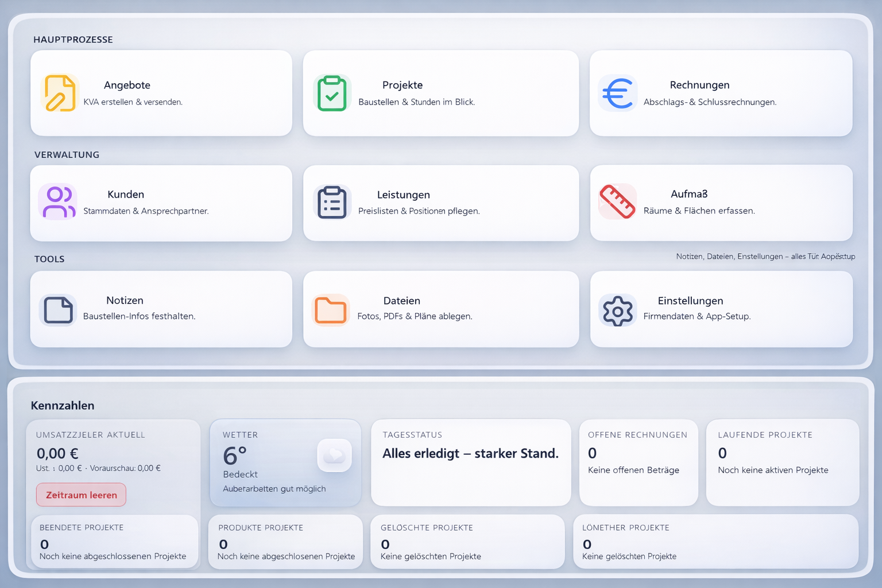The height and width of the screenshot is (588, 882).
Task: Open the Angebote tile
Action: click(161, 93)
